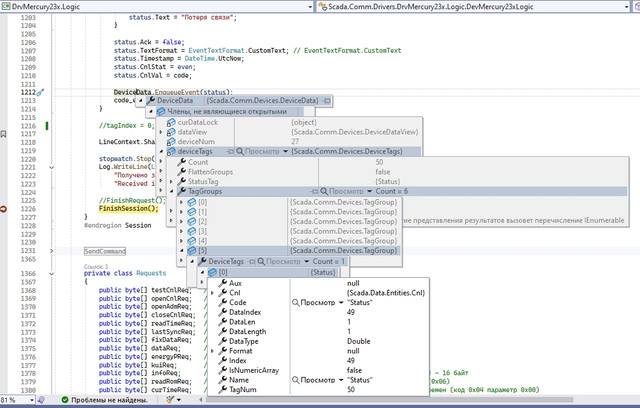Viewport: 640px width, 408px height.
Task: Click the green check 'no problems found' indicator
Action: tap(65, 400)
